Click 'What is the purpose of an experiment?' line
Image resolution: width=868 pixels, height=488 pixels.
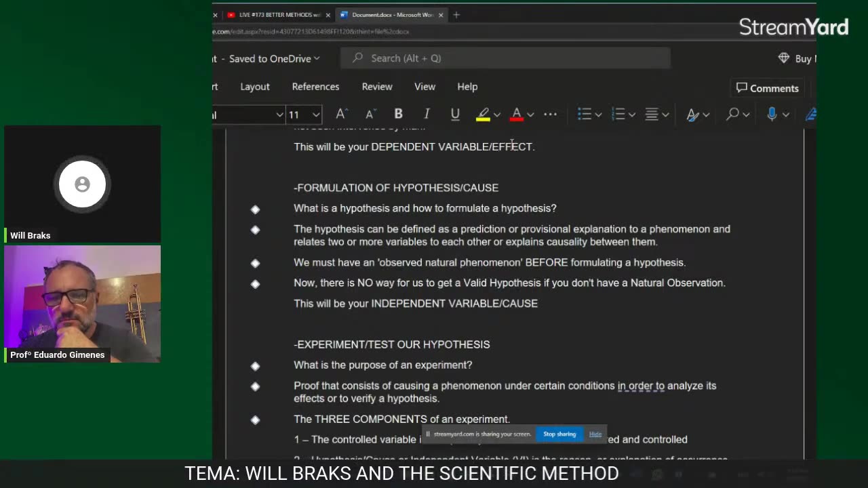(383, 365)
